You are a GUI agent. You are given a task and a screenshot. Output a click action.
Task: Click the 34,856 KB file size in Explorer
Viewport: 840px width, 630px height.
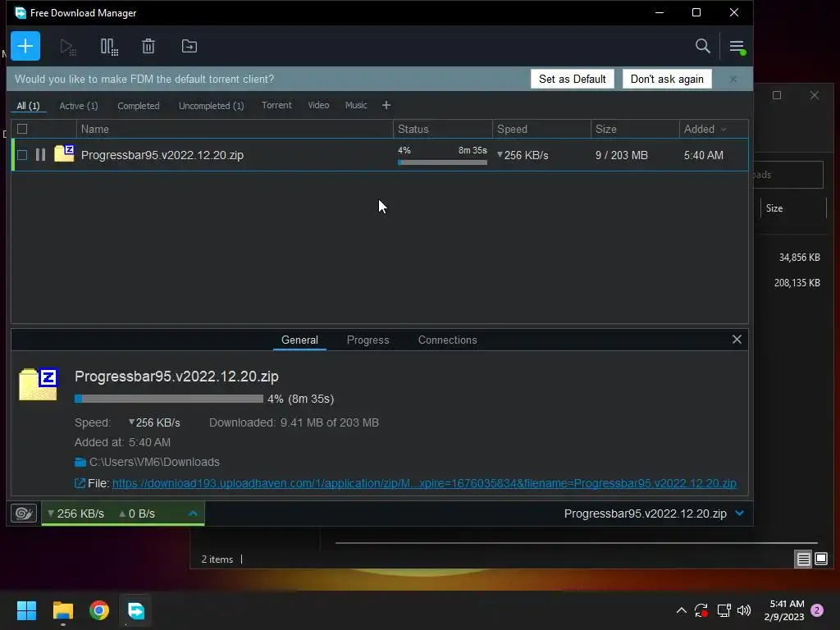799,257
